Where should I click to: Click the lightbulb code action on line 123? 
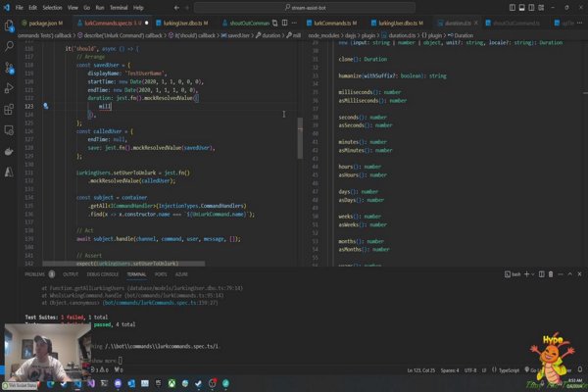click(x=46, y=106)
